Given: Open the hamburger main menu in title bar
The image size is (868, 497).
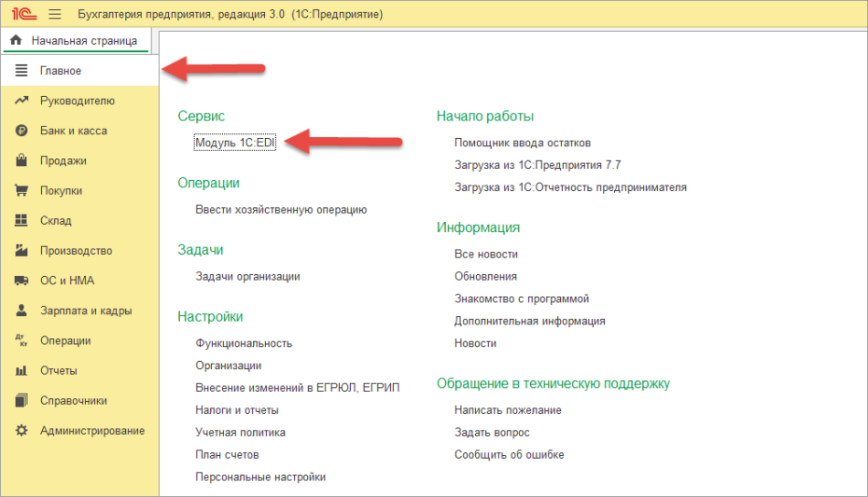Looking at the screenshot, I should [x=55, y=14].
